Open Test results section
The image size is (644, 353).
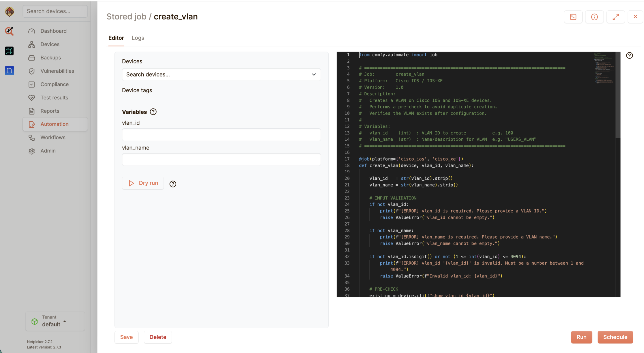pos(55,98)
